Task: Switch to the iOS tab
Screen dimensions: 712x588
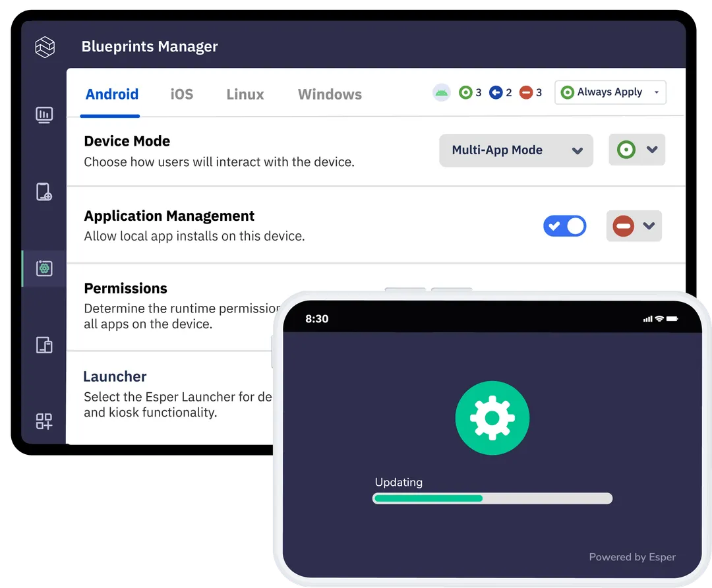Action: [182, 94]
